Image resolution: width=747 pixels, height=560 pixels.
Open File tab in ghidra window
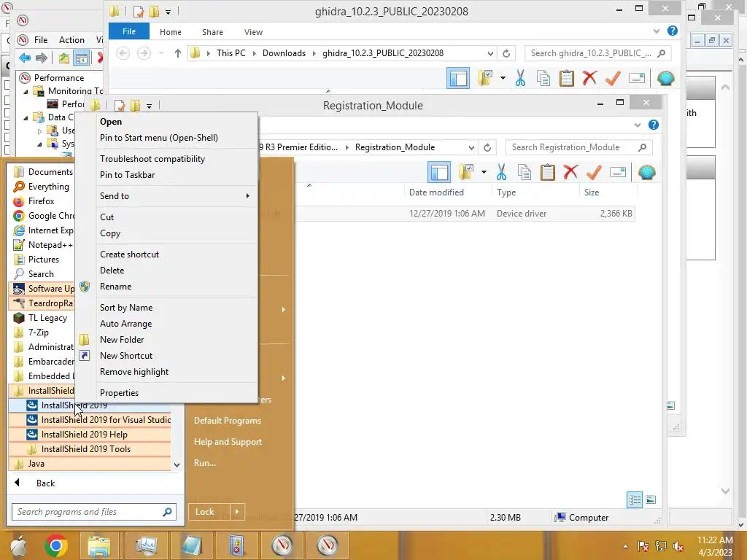[128, 31]
